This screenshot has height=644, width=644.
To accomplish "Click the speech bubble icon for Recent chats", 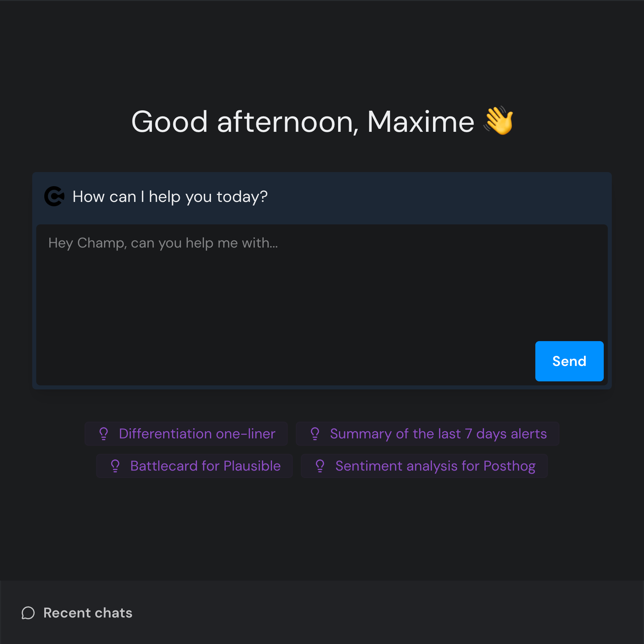I will 28,613.
